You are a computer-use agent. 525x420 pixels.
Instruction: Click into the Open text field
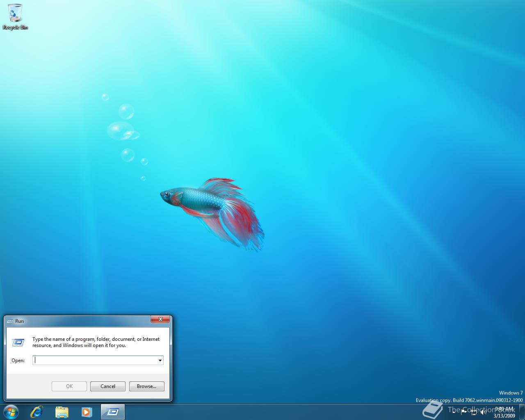[x=95, y=360]
